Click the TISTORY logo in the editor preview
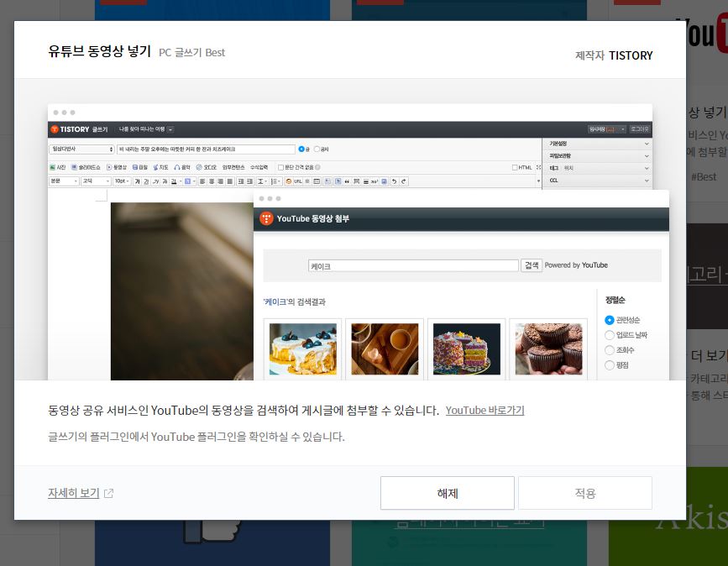This screenshot has height=566, width=728. click(x=71, y=129)
